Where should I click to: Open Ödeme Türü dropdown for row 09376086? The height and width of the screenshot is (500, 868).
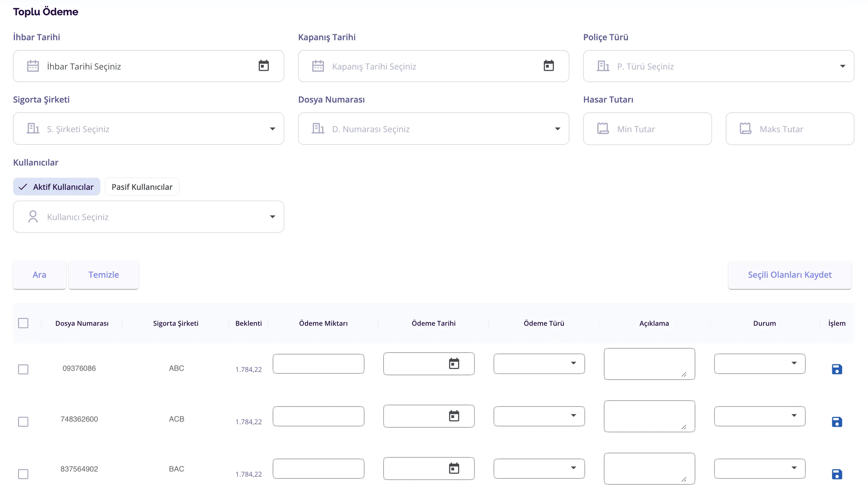[x=539, y=363]
